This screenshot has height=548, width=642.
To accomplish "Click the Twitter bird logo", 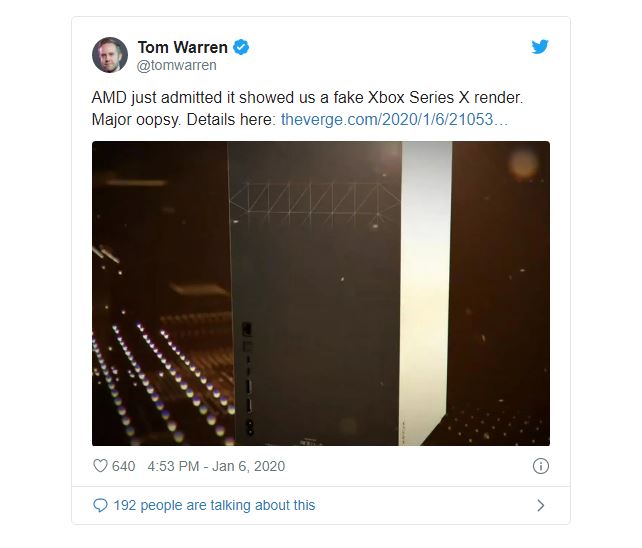I will [x=540, y=47].
